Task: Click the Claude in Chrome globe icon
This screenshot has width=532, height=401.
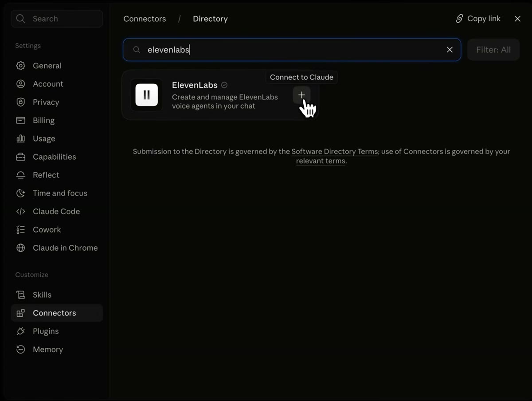Action: click(20, 248)
